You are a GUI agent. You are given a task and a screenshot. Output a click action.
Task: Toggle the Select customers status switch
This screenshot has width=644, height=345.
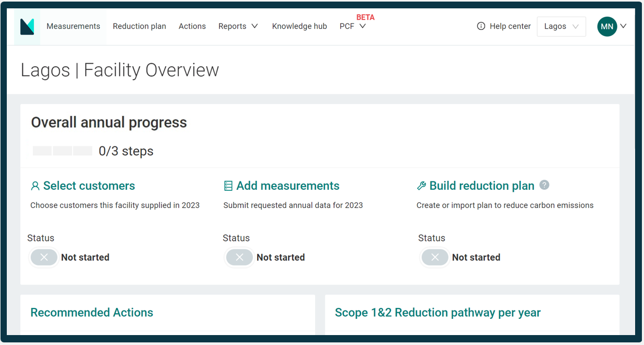coord(44,257)
